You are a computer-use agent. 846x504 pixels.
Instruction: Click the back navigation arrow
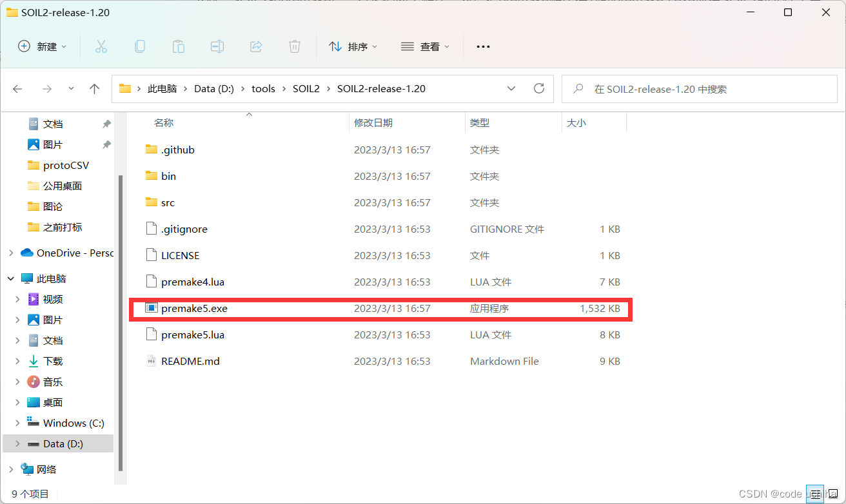tap(17, 88)
